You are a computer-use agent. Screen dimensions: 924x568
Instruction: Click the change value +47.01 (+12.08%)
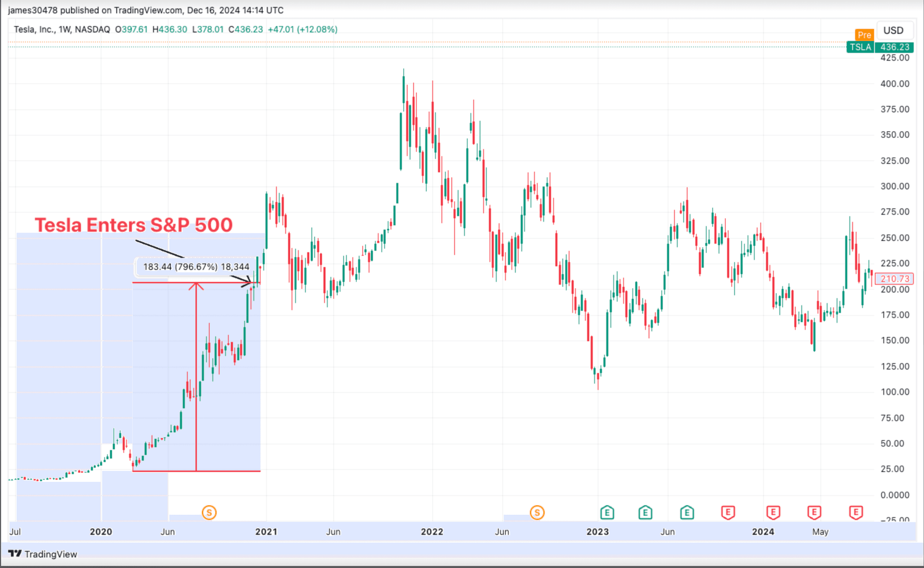coord(303,29)
